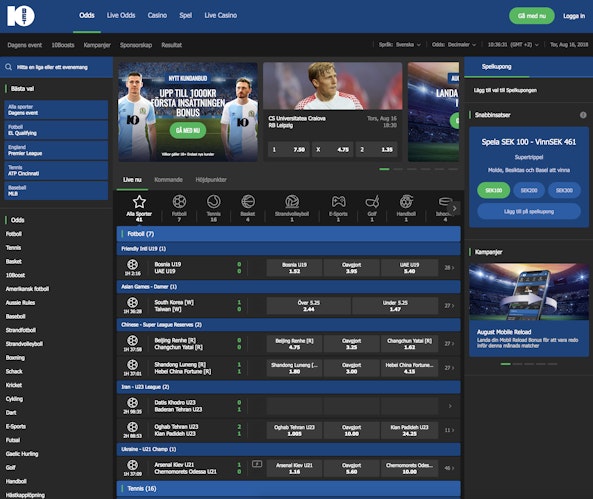The image size is (593, 499).
Task: Click the Gå med nu button
Action: click(532, 16)
